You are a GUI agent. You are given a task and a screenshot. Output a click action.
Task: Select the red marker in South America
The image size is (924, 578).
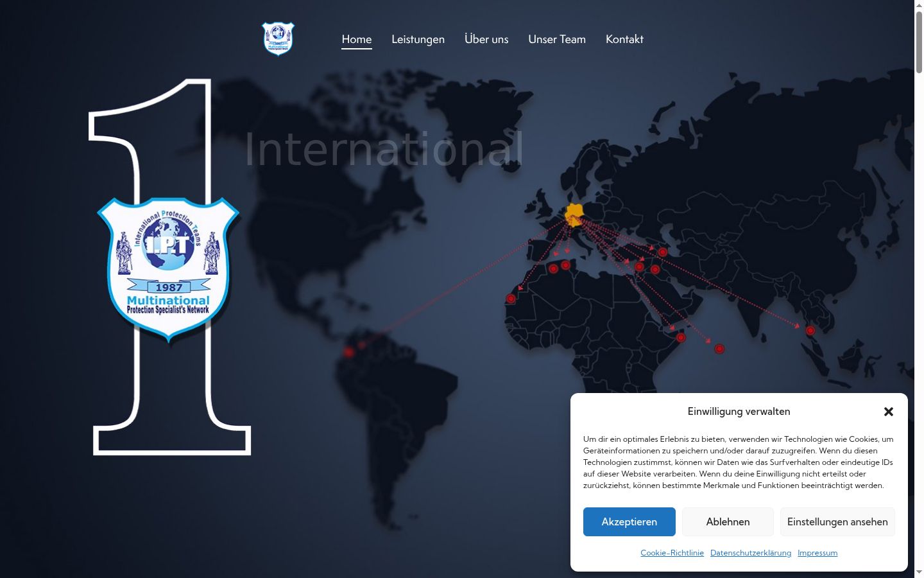[348, 352]
